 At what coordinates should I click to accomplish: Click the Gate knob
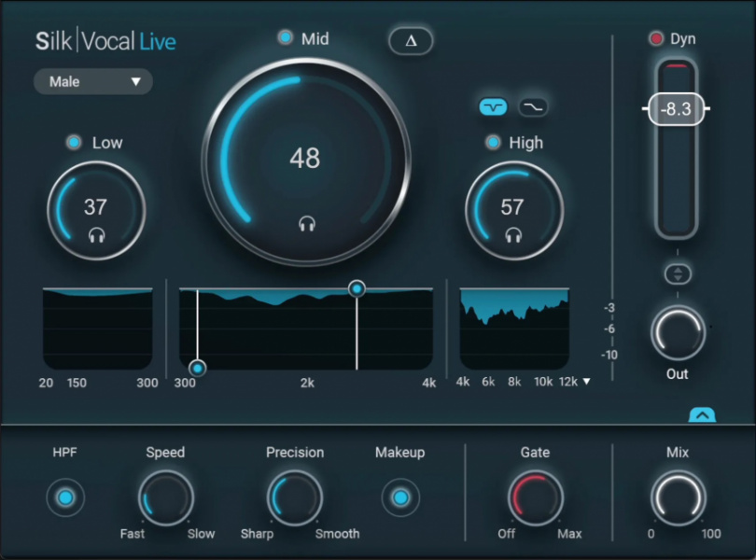pos(535,497)
